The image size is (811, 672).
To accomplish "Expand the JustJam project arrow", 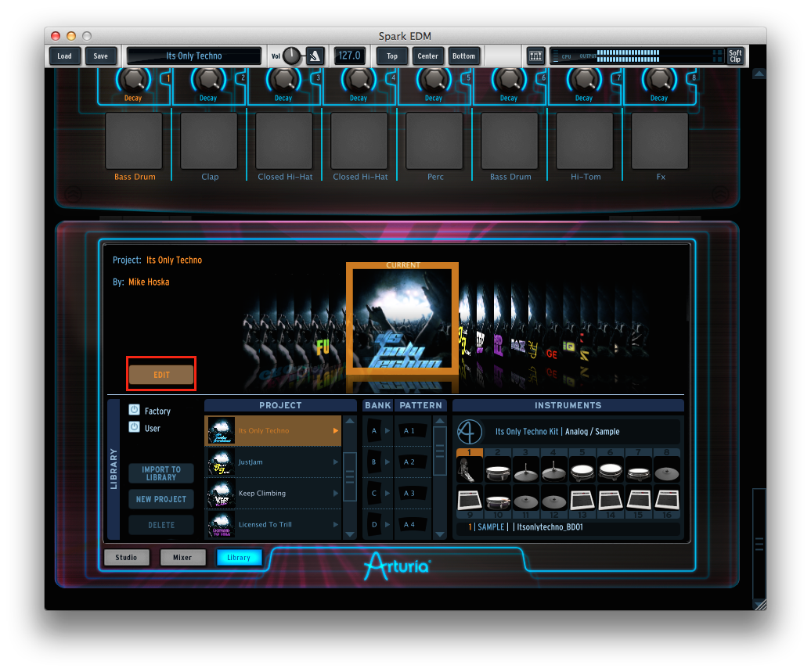I will (336, 462).
